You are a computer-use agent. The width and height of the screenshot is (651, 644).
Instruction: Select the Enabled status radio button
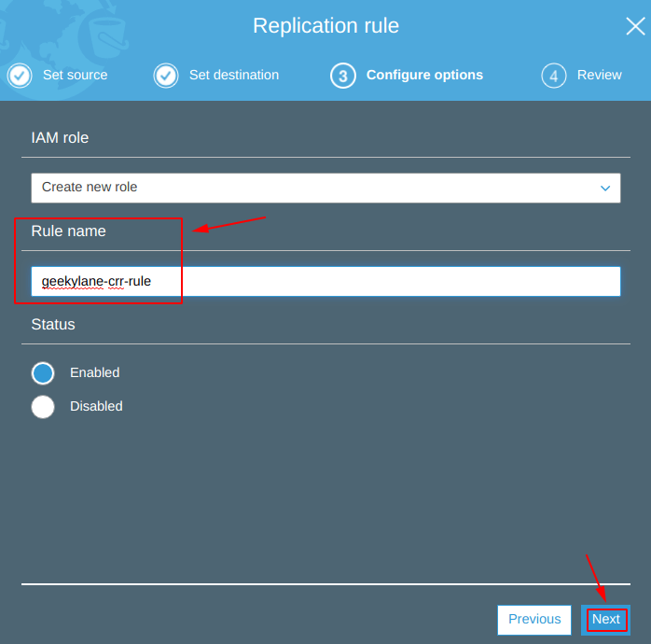(43, 373)
